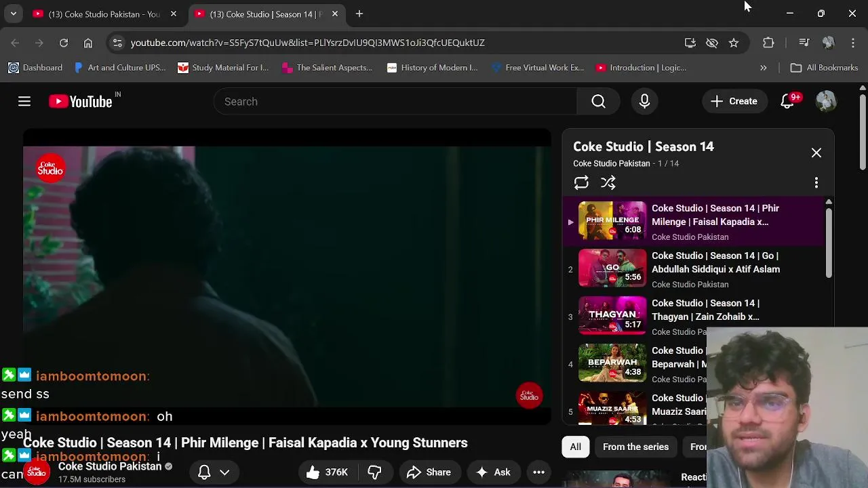Open the Create menu
Screen dimensions: 868x488
click(x=734, y=102)
